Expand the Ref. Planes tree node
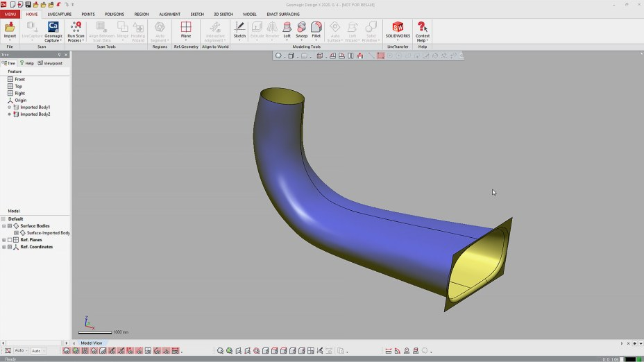 point(4,240)
